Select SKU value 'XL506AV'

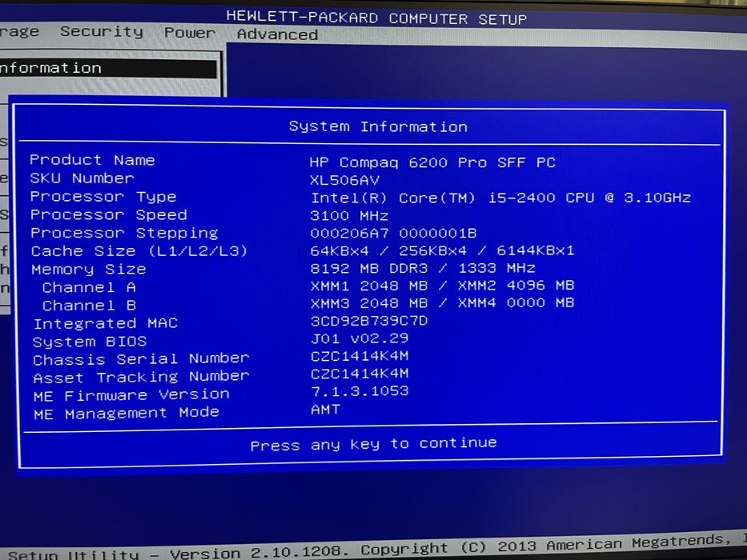pyautogui.click(x=345, y=181)
